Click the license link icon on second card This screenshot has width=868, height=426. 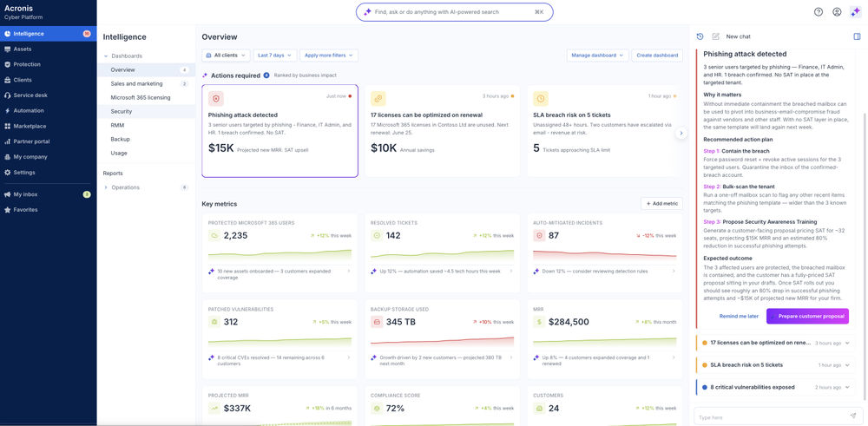click(378, 99)
